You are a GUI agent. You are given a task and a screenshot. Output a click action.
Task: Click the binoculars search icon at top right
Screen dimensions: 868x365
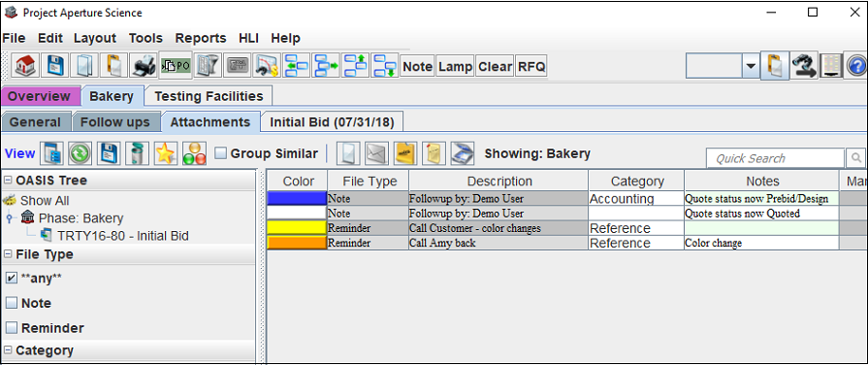point(804,66)
